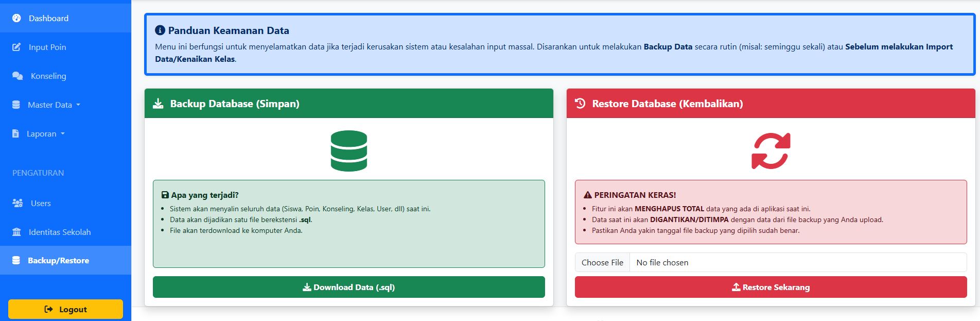Screen dimensions: 980x321
Task: Click Choose File to select backup file
Action: click(602, 262)
